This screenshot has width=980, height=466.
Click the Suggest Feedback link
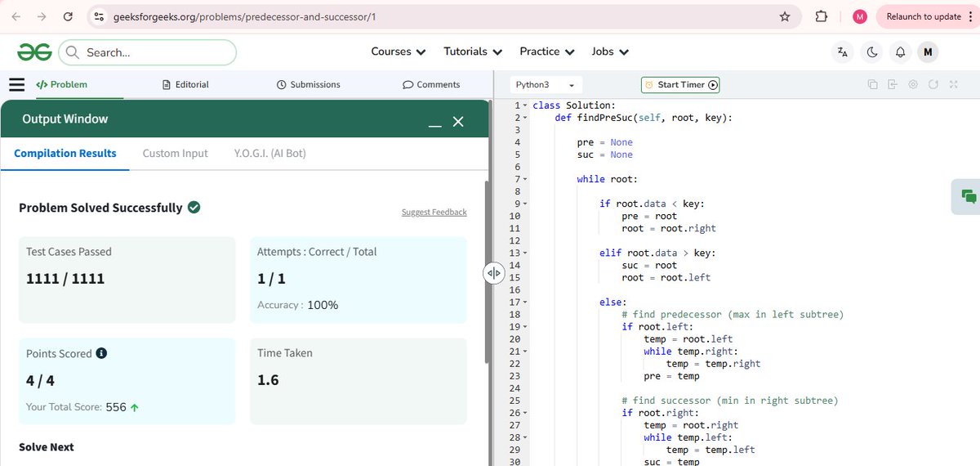tap(434, 212)
